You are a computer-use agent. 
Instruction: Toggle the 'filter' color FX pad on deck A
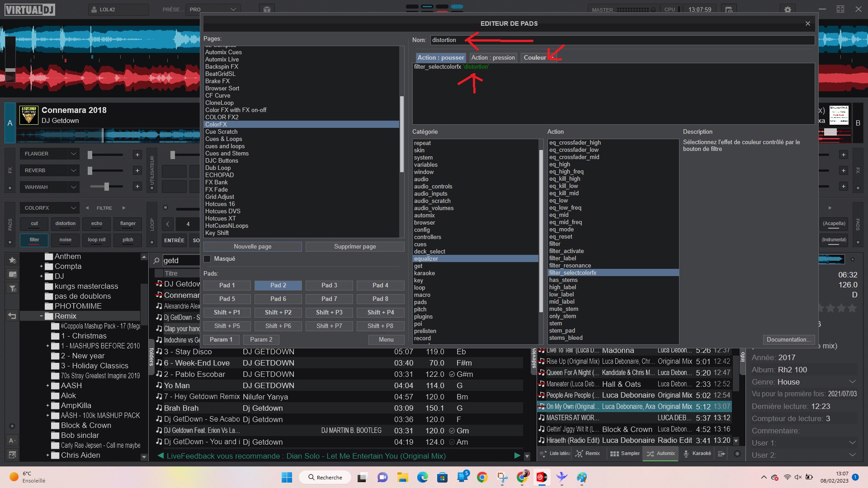pos(34,240)
